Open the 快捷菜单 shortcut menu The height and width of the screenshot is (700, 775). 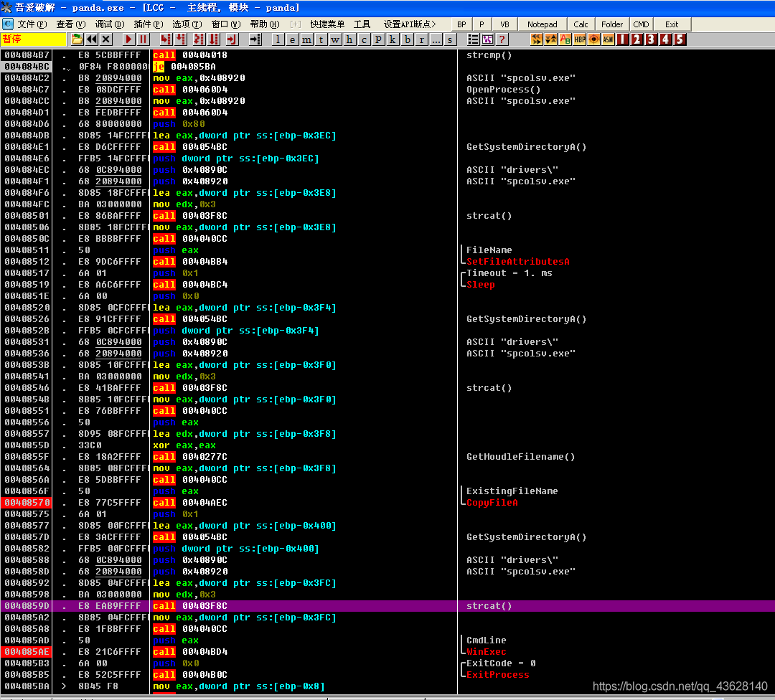point(328,24)
